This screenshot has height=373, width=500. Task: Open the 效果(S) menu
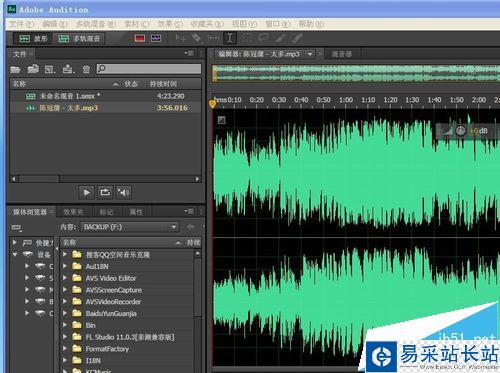170,24
